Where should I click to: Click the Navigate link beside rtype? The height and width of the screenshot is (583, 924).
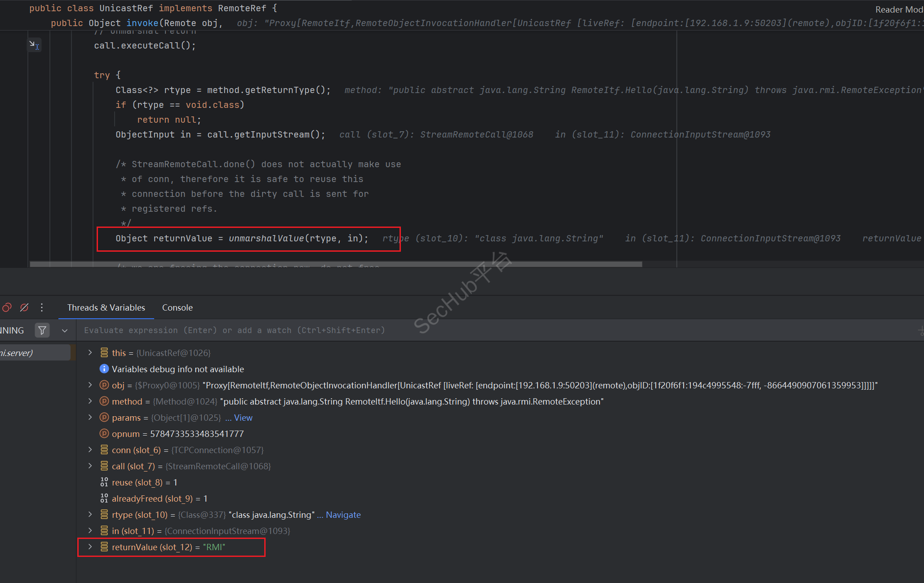pos(343,515)
